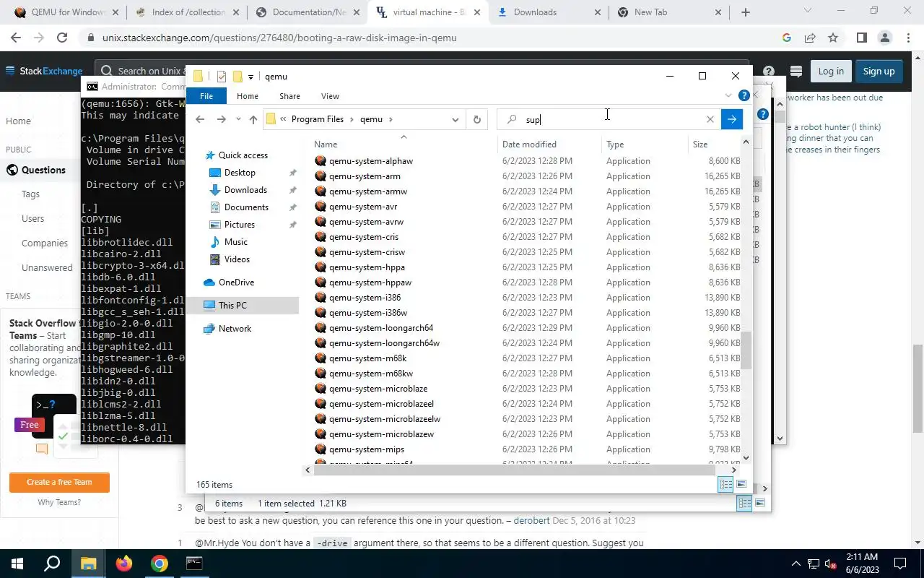Switch to Large icons view layout button

coord(741,485)
